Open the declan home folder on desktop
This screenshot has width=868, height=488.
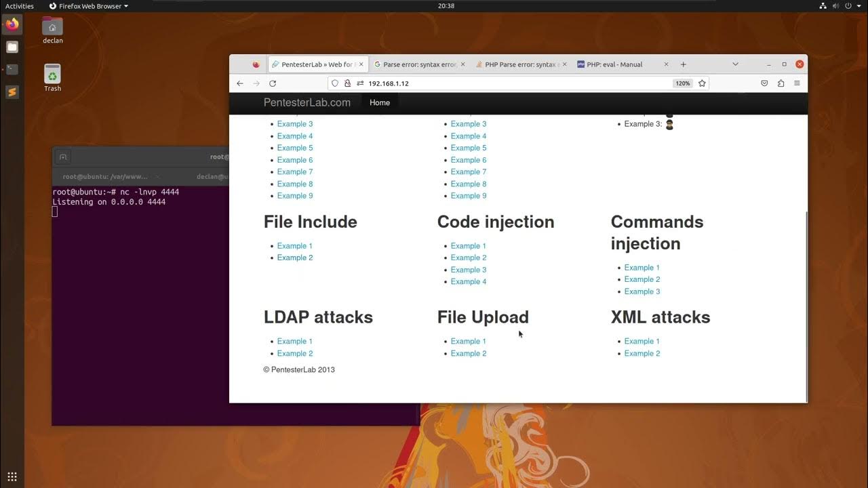click(52, 30)
